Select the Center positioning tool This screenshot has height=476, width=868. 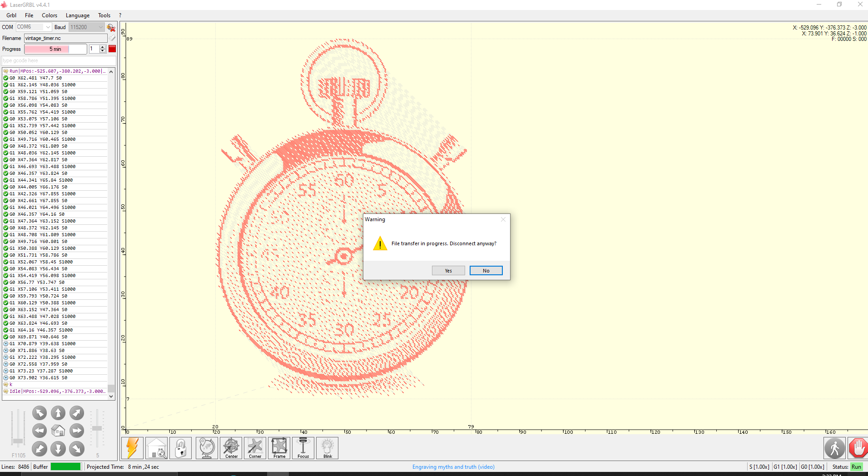click(231, 448)
